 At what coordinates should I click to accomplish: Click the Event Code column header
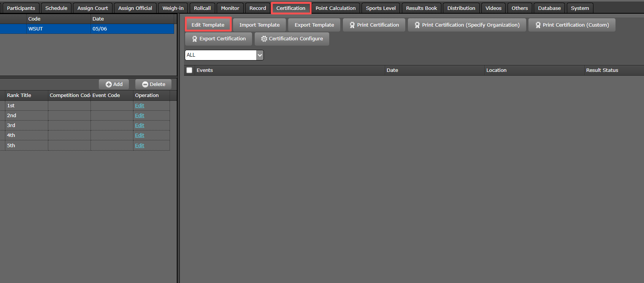pos(112,95)
